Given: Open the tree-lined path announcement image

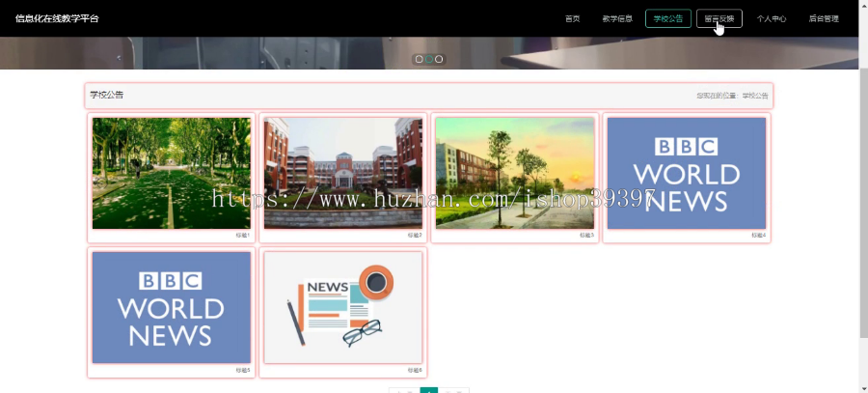Looking at the screenshot, I should pyautogui.click(x=171, y=173).
